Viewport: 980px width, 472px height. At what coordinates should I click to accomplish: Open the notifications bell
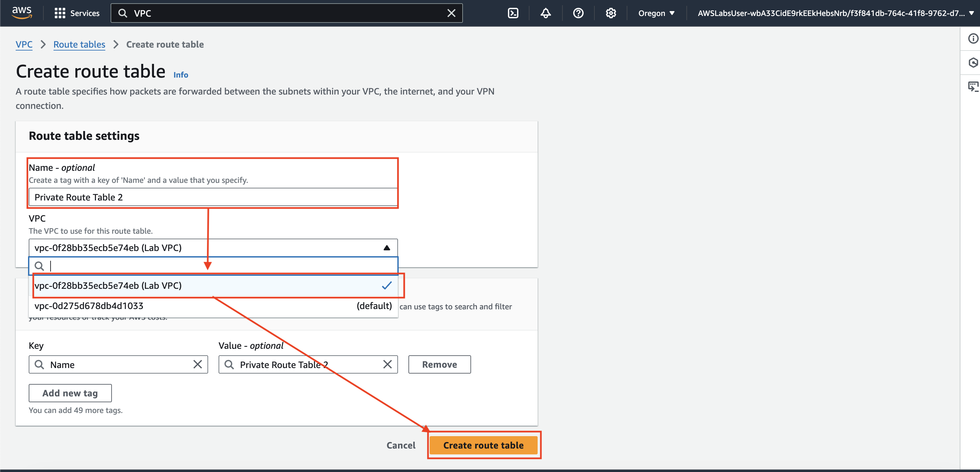(545, 13)
